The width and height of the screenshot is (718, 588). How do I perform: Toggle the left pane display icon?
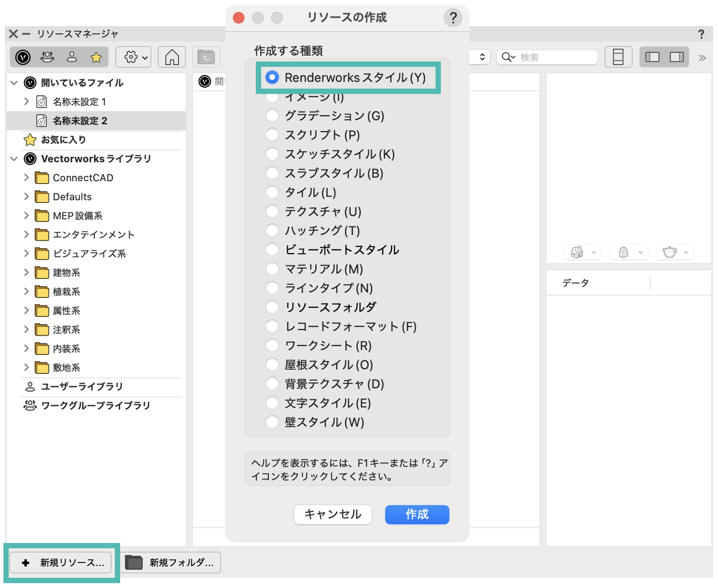pos(653,57)
